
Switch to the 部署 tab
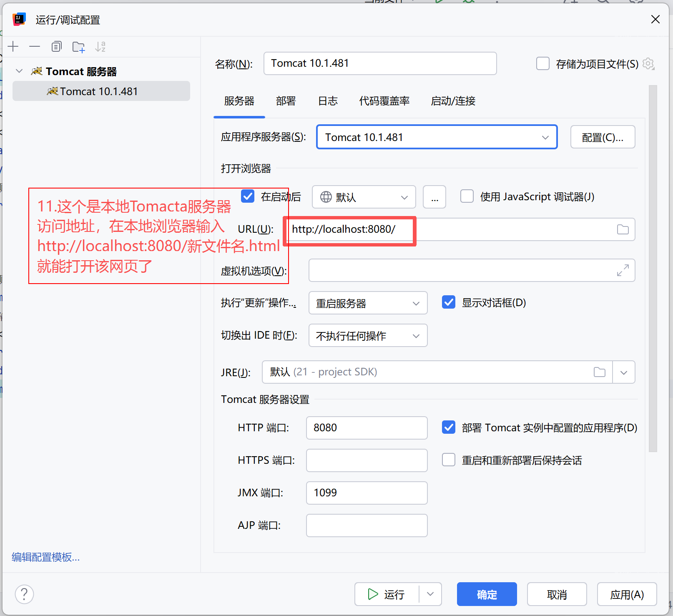click(286, 101)
